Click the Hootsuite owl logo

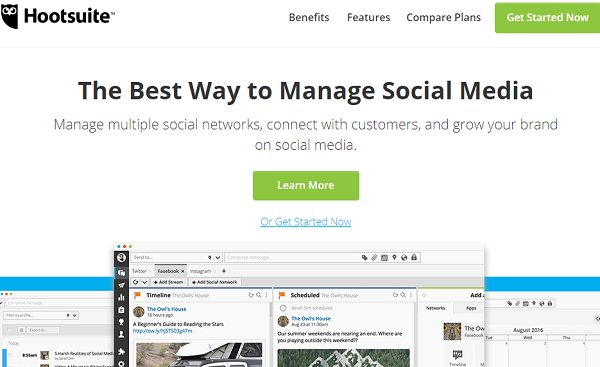(x=9, y=16)
